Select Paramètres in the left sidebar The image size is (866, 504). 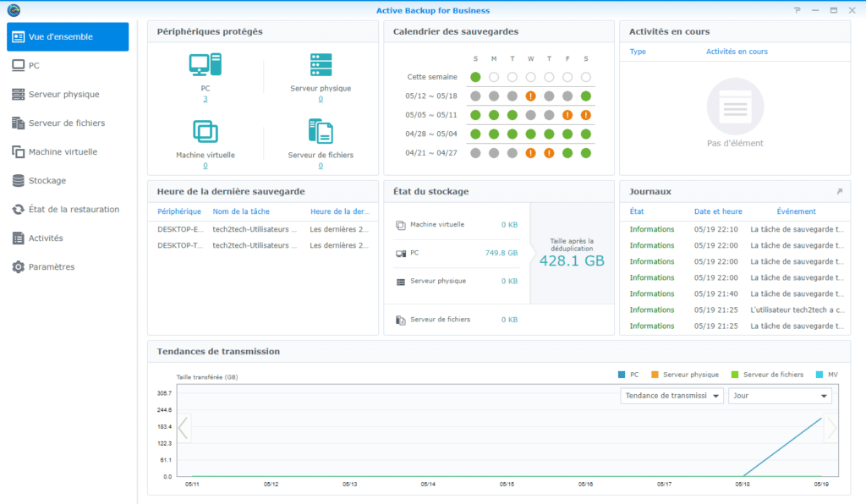(x=51, y=266)
